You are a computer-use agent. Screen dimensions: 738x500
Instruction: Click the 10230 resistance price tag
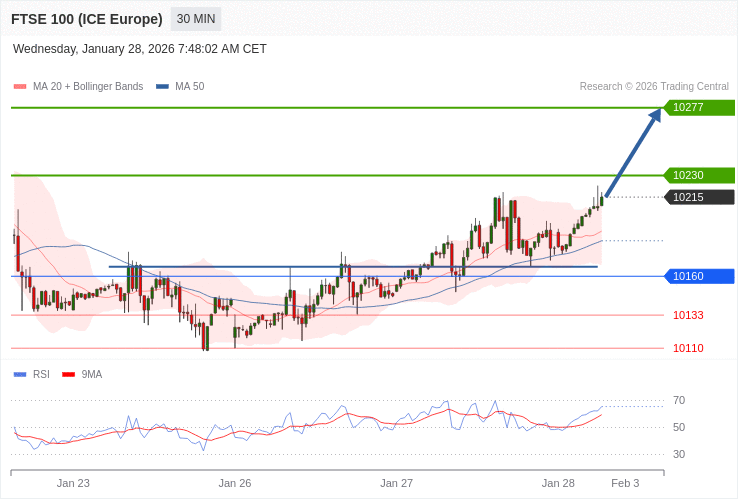(x=699, y=175)
